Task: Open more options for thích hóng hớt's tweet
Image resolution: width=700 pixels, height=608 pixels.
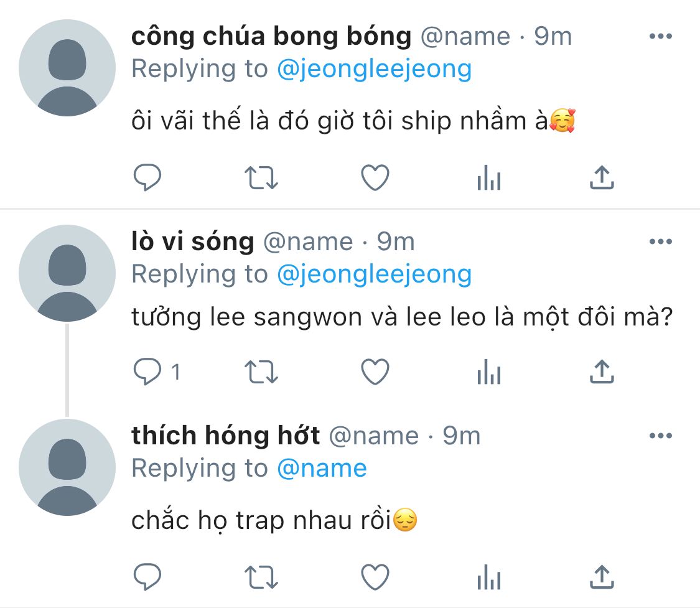Action: (661, 436)
